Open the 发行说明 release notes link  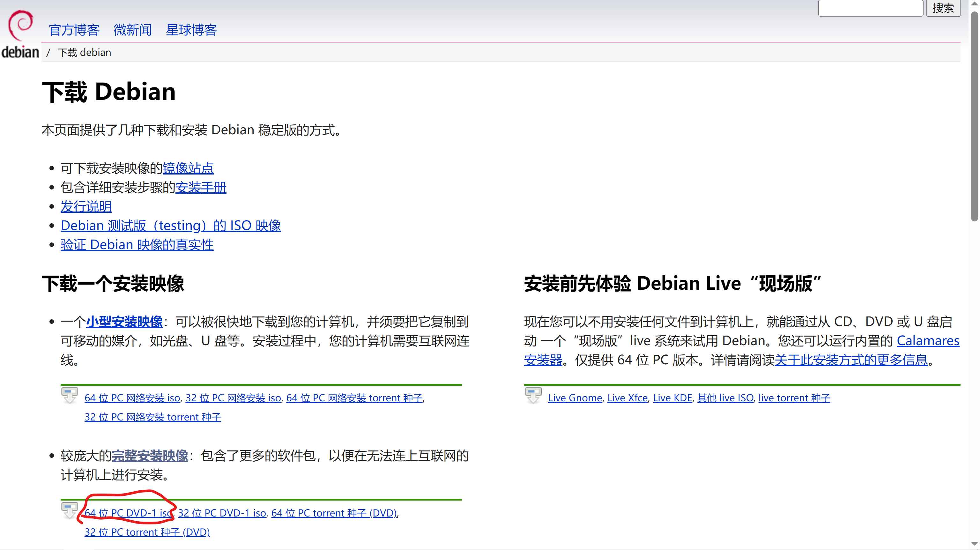86,206
